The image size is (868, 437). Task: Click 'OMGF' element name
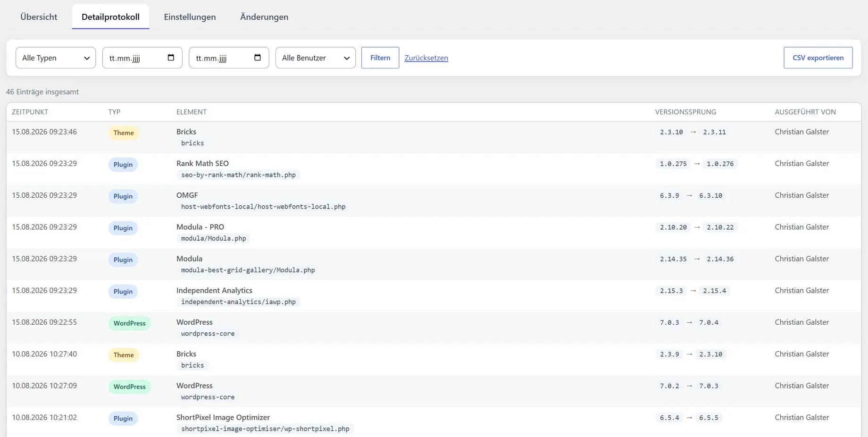pos(187,195)
